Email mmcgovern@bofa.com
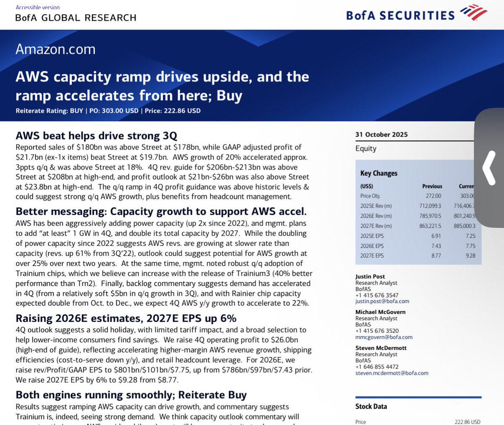Viewport: 504px width, 425px height. (x=384, y=337)
